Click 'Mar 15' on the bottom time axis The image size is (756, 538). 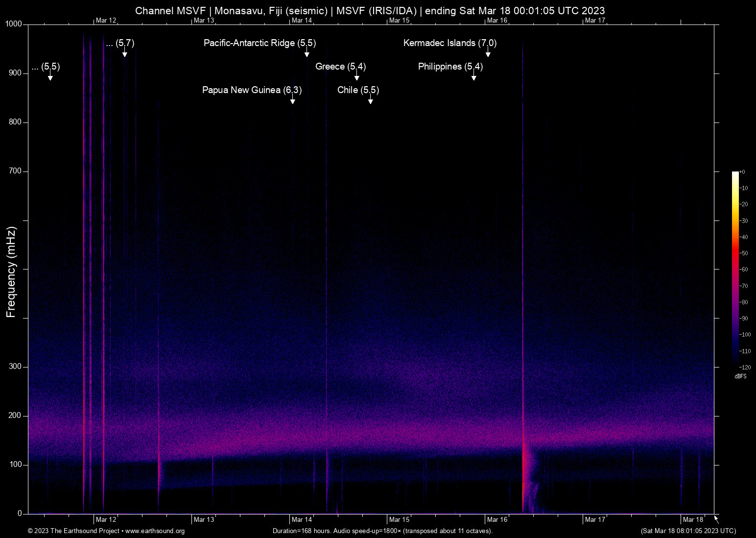coord(399,520)
